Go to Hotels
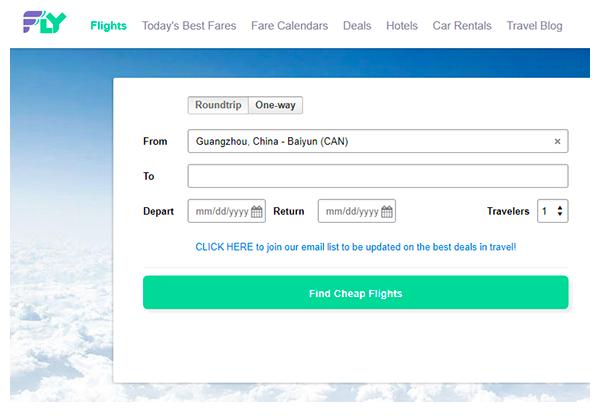 (402, 26)
